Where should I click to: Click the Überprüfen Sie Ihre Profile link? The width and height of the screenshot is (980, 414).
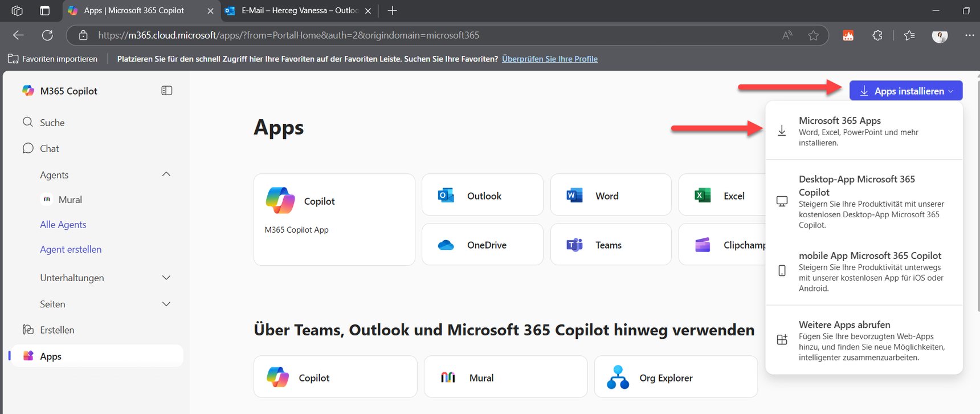pos(549,59)
